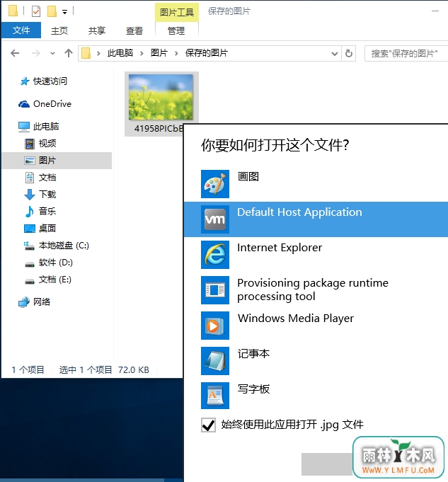Select the 图片 folder in sidebar

[x=57, y=161]
